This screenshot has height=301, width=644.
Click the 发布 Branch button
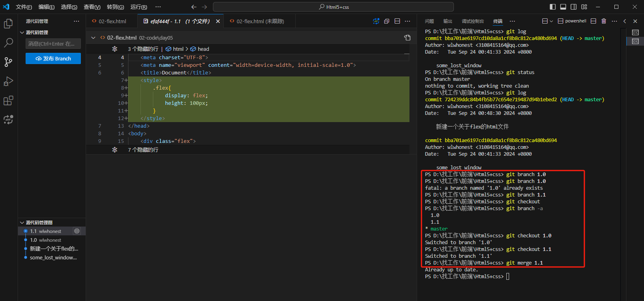click(x=53, y=58)
